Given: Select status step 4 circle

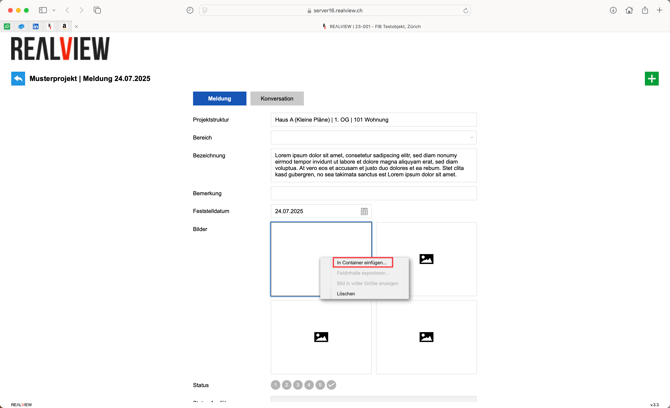Looking at the screenshot, I should tap(309, 385).
